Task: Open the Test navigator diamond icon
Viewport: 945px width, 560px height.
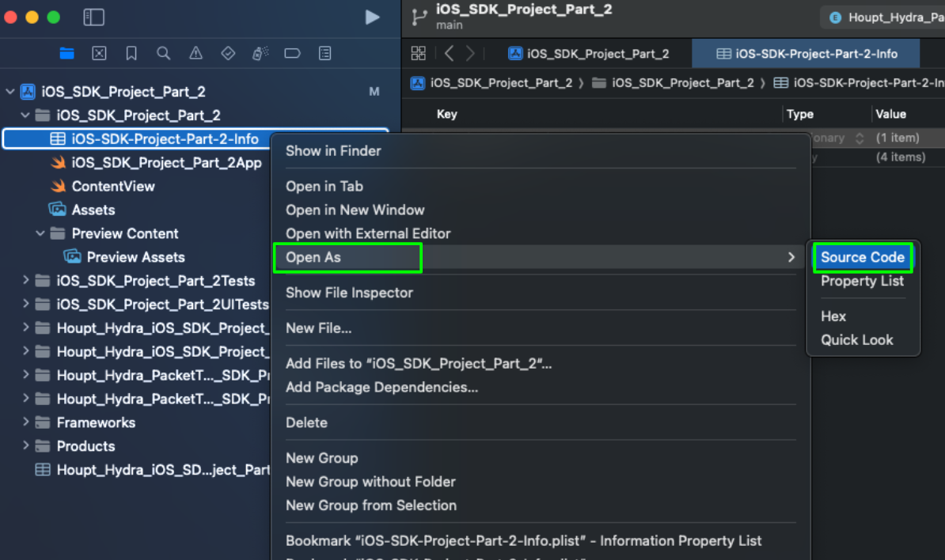Action: 228,54
